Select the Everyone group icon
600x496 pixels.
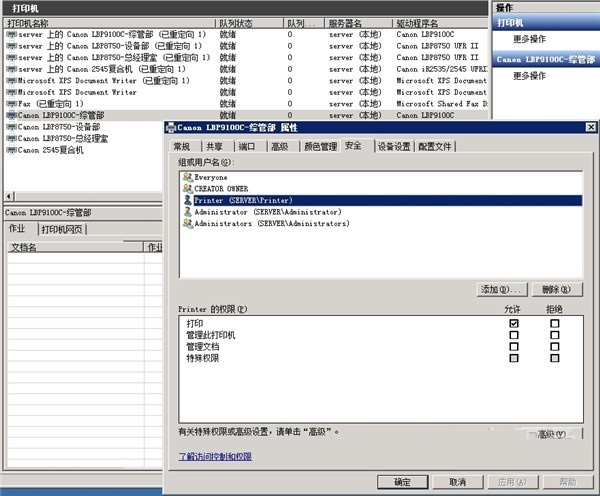tap(188, 177)
